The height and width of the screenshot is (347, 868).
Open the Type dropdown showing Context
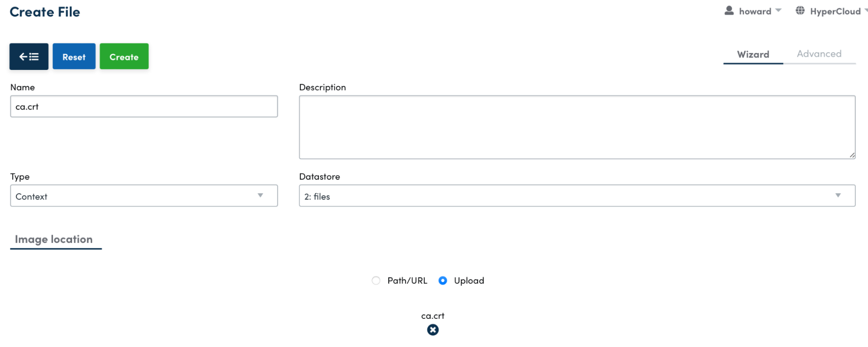[x=143, y=196]
